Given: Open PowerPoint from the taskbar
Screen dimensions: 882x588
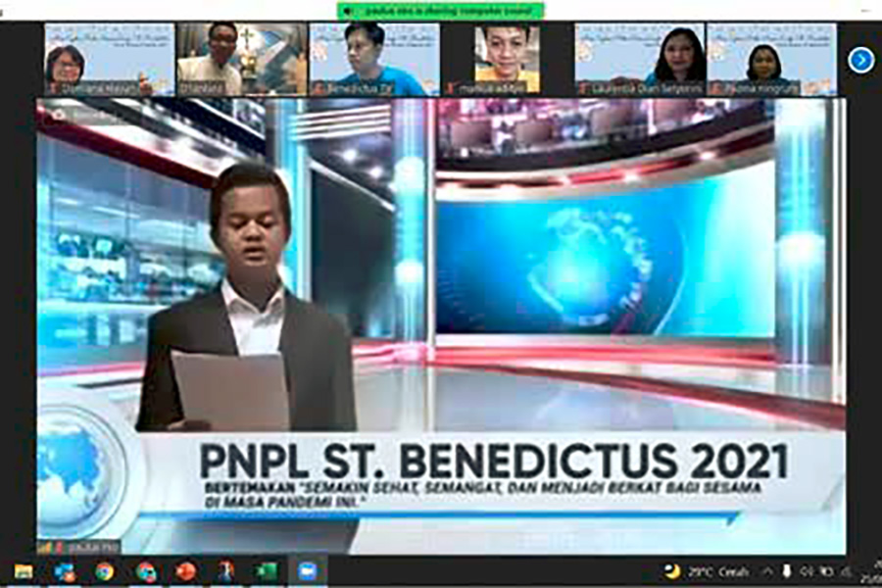Looking at the screenshot, I should click(x=186, y=571).
